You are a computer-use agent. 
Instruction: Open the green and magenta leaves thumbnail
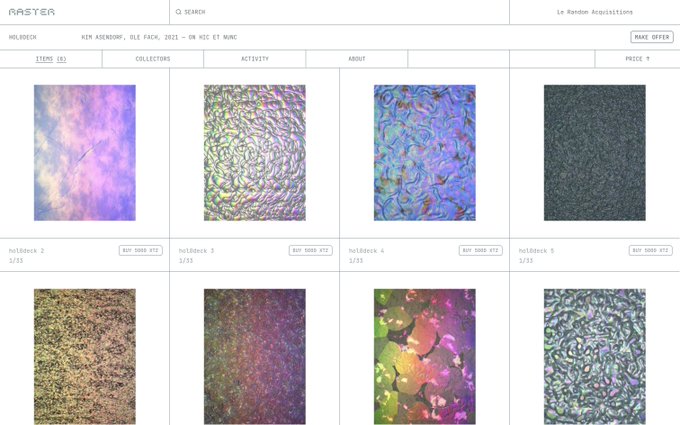[x=425, y=356]
